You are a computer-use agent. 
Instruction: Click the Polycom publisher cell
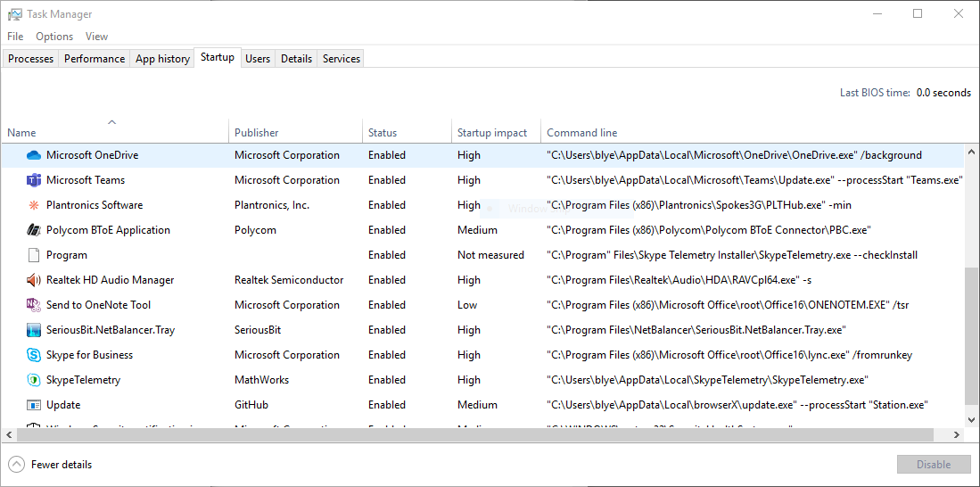[255, 230]
